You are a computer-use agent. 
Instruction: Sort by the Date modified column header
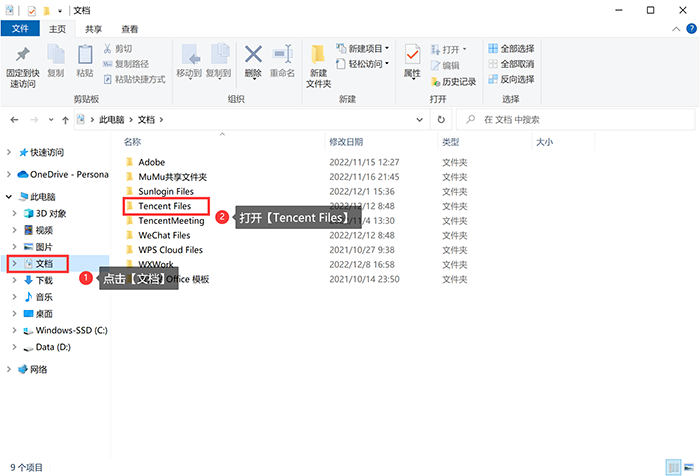click(x=346, y=142)
